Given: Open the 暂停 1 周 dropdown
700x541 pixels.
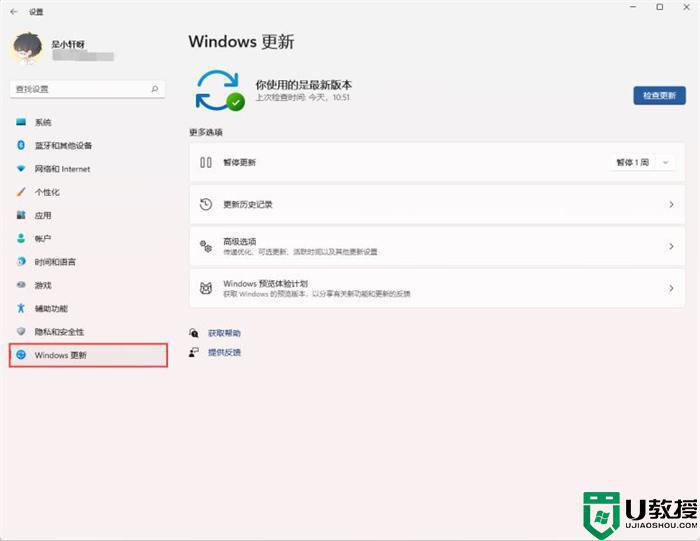Looking at the screenshot, I should tap(642, 162).
